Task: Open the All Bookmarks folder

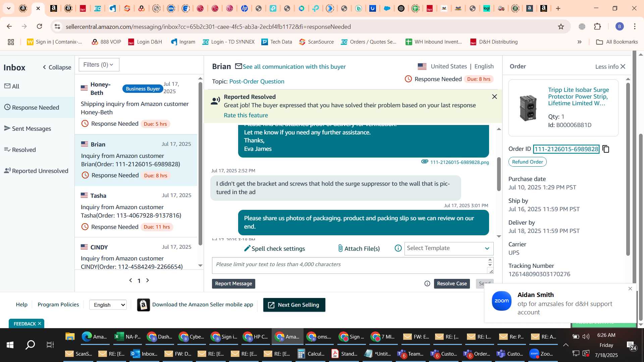Action: click(617, 42)
